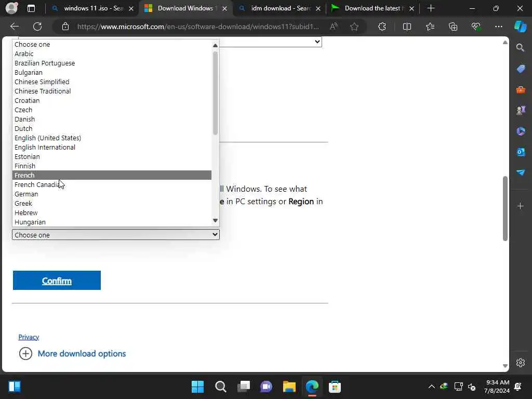
Task: Add an app to sidebar with plus
Action: pos(520,206)
